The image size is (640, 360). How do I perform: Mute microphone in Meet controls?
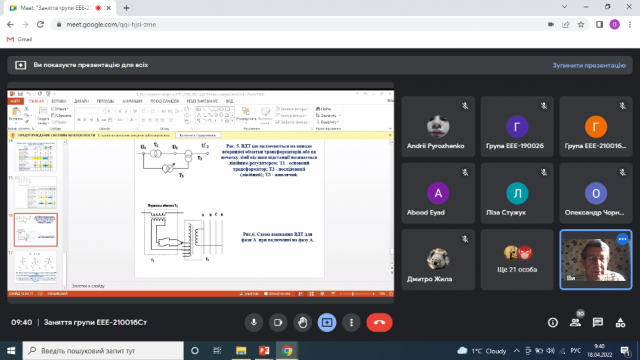[x=253, y=322]
